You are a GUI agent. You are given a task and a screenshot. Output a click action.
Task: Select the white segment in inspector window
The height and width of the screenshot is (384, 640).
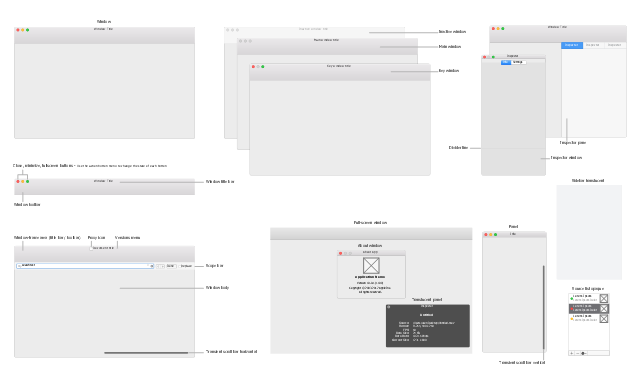tap(518, 62)
